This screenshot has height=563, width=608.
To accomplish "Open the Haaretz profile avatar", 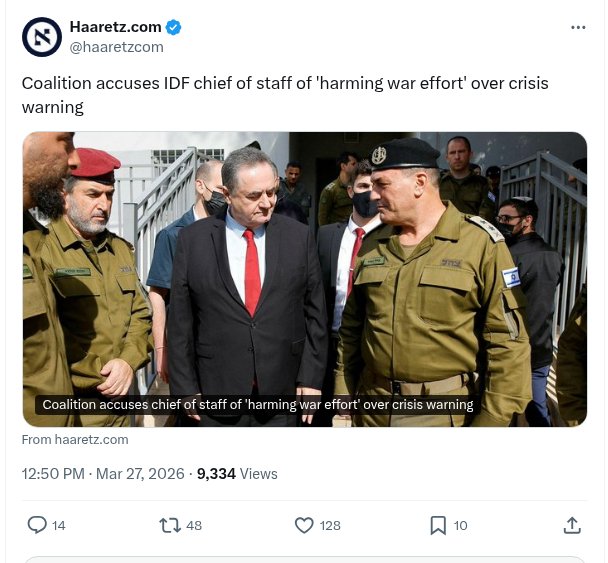I will [x=42, y=37].
